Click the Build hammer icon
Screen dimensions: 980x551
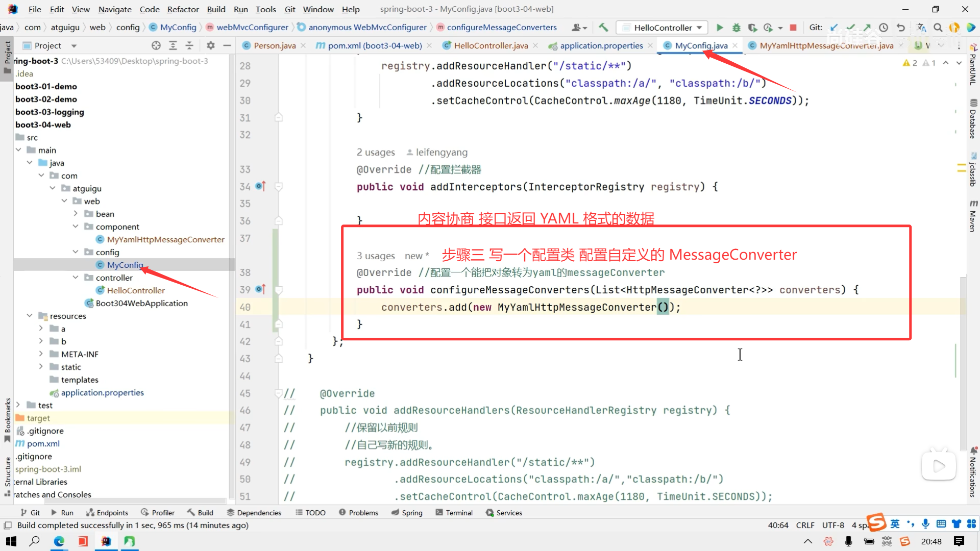point(603,28)
